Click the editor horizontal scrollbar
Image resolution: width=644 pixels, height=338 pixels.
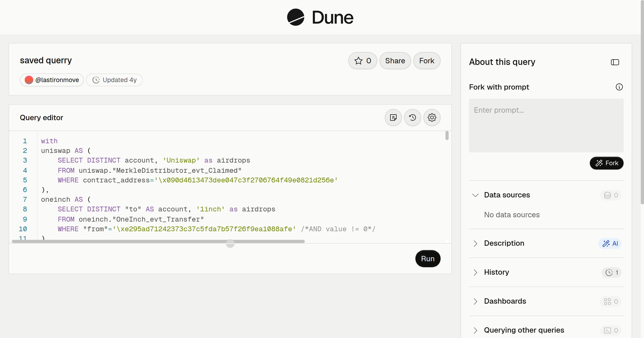(x=158, y=241)
